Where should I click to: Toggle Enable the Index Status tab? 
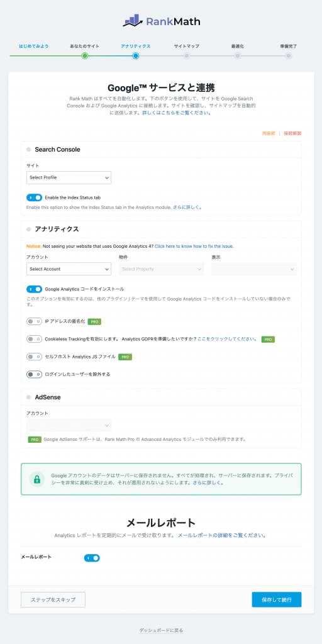click(34, 197)
